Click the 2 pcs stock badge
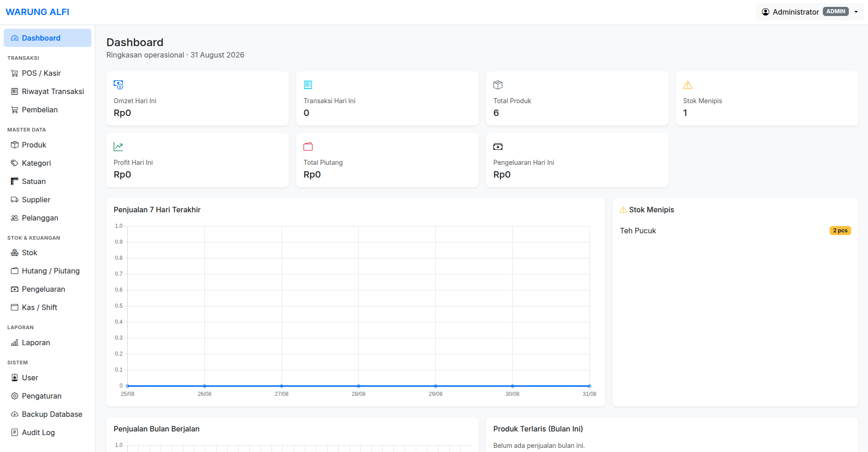Screen dimensions: 868x452 coord(840,231)
